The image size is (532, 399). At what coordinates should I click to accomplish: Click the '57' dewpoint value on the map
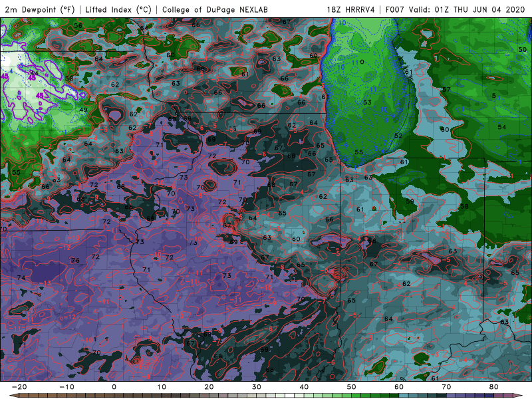(446, 90)
